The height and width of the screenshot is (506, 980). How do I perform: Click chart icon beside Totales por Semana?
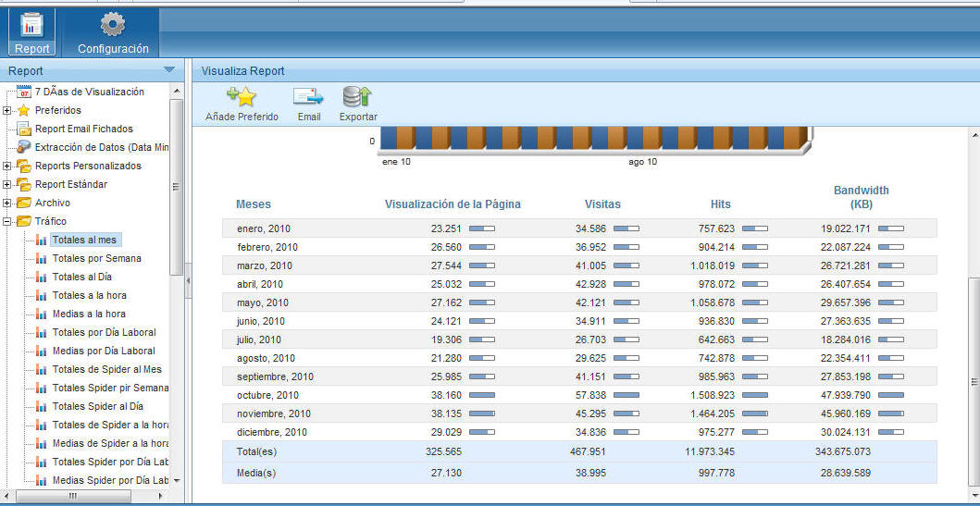coord(42,258)
